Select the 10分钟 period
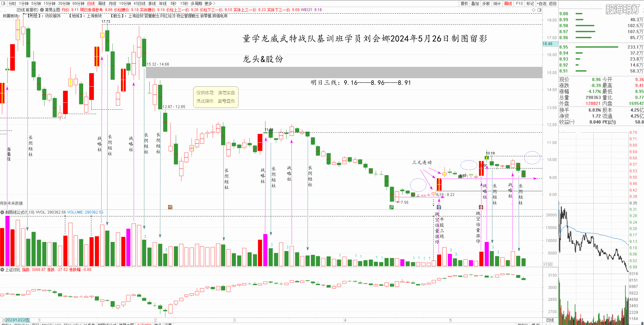644x325 pixels. point(125,3)
